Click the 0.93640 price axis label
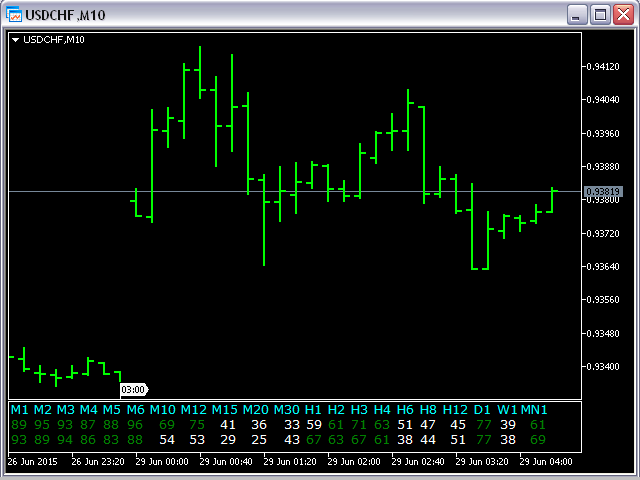Screen dimensions: 640x480 603,267
